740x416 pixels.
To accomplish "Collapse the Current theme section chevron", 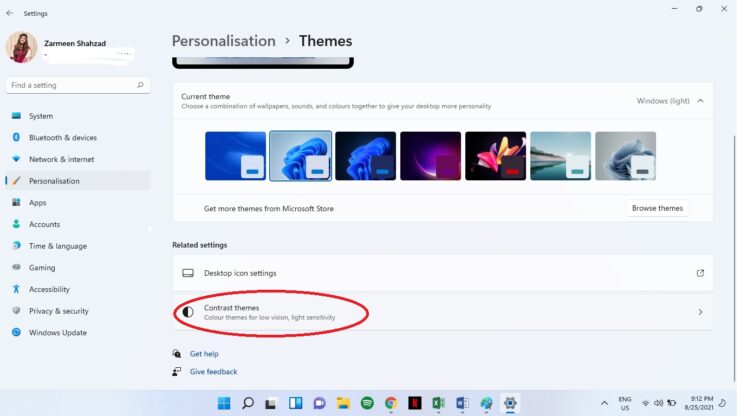I will [x=700, y=101].
